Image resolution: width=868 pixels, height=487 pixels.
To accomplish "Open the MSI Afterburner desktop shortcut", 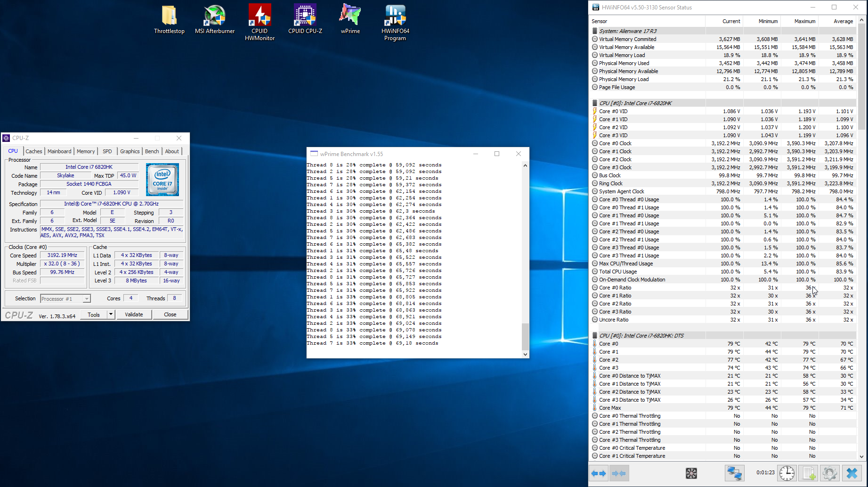I will 215,19.
